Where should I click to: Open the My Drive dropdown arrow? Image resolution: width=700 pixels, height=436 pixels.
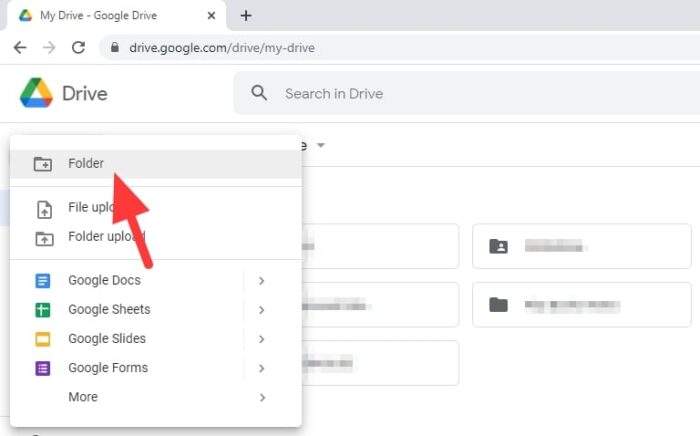pos(321,145)
